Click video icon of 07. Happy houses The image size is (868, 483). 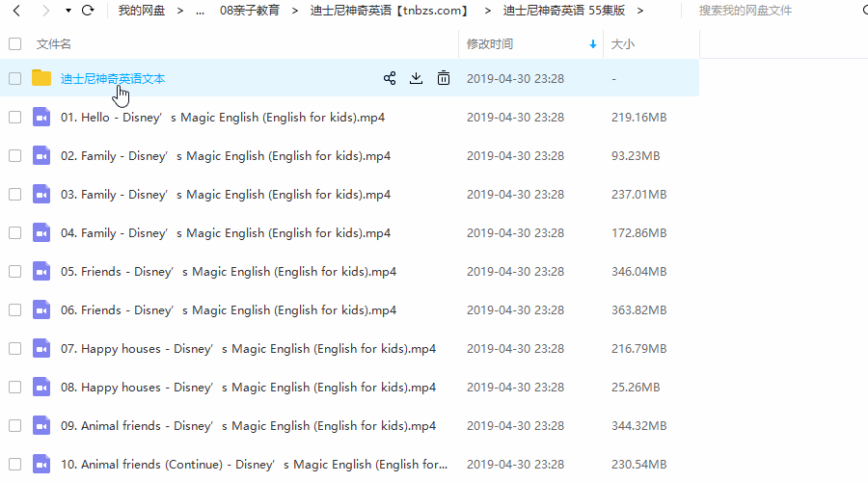(x=41, y=349)
